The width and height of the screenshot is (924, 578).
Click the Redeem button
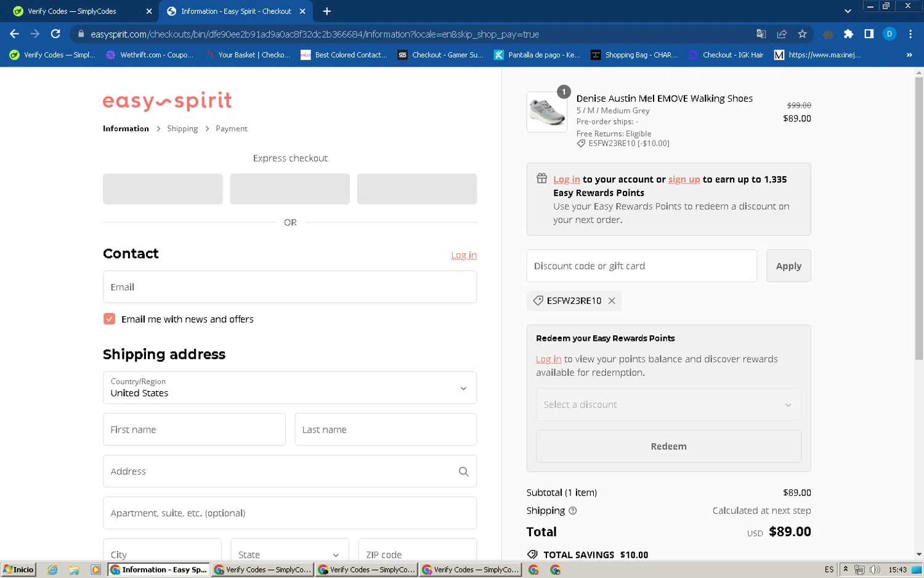click(668, 446)
